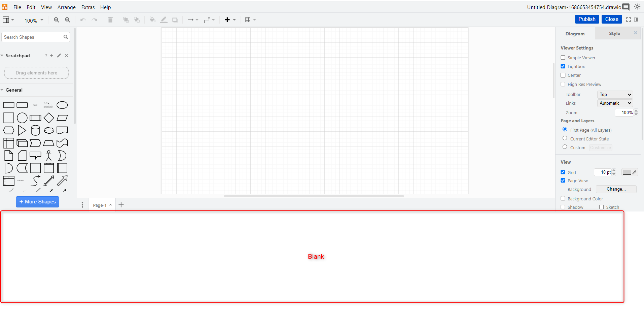The height and width of the screenshot is (327, 644).
Task: Open the Table dropdown in toolbar
Action: (x=251, y=20)
